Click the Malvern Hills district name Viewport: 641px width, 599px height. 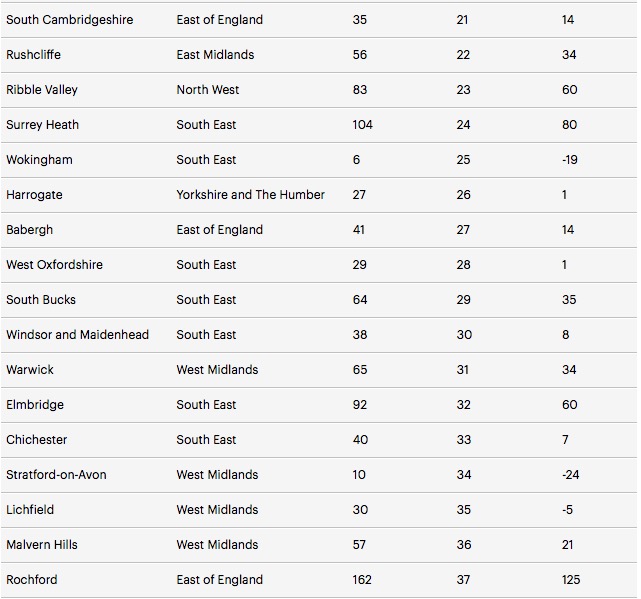point(42,545)
